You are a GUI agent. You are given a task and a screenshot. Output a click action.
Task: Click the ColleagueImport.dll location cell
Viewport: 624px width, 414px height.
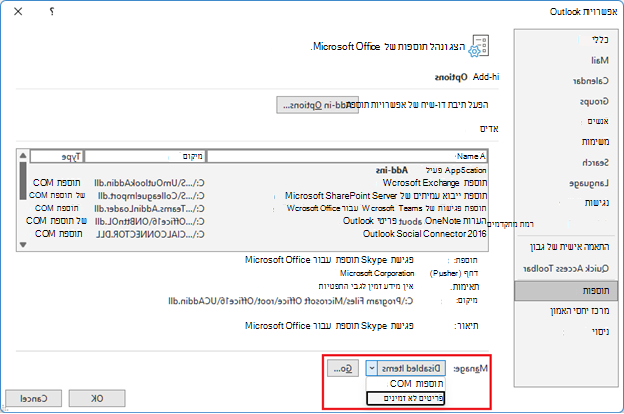click(151, 195)
